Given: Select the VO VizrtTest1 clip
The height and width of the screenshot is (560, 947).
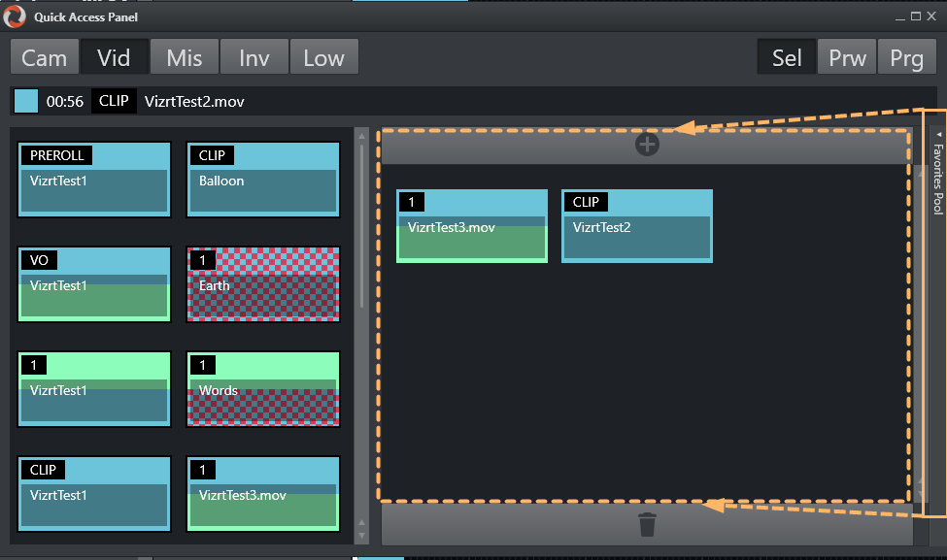Looking at the screenshot, I should (x=94, y=284).
